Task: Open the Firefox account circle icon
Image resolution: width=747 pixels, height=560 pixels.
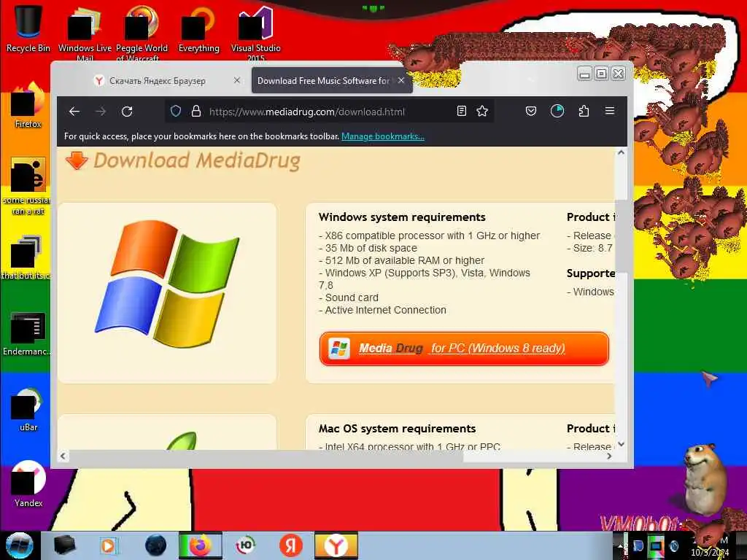Action: point(557,112)
